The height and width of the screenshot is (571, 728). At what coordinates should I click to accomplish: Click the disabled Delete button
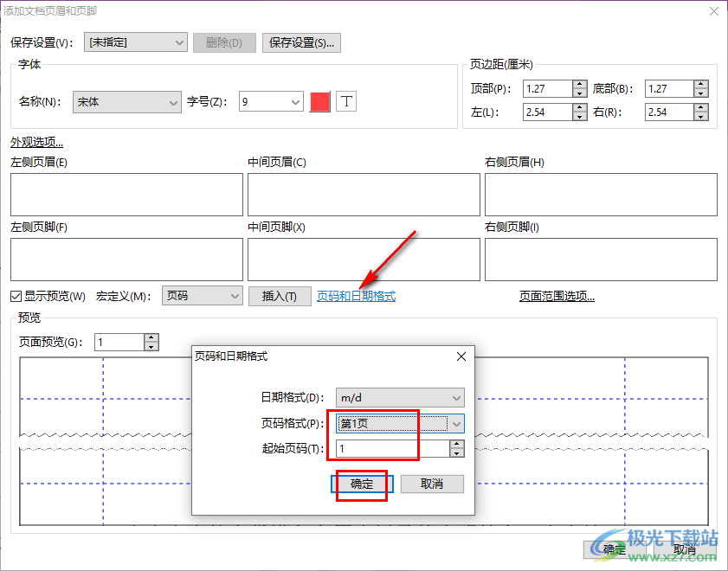(224, 42)
